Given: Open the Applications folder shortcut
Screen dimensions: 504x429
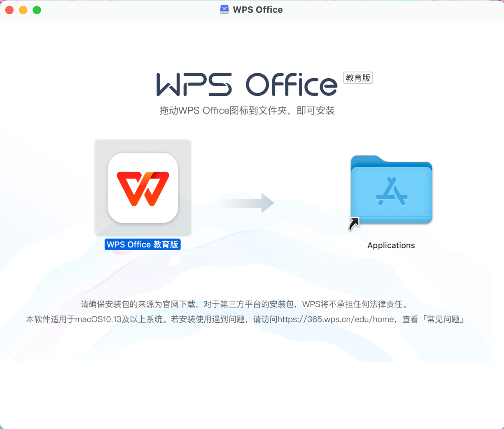Looking at the screenshot, I should (x=391, y=190).
